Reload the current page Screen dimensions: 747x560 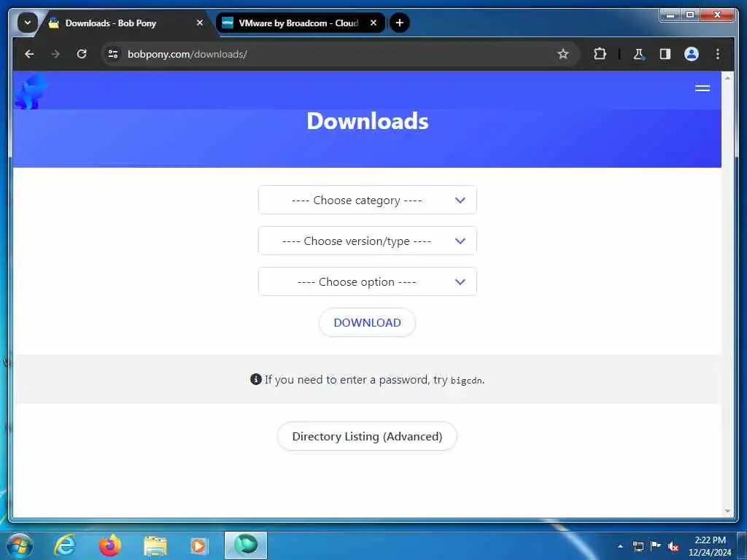pyautogui.click(x=82, y=54)
